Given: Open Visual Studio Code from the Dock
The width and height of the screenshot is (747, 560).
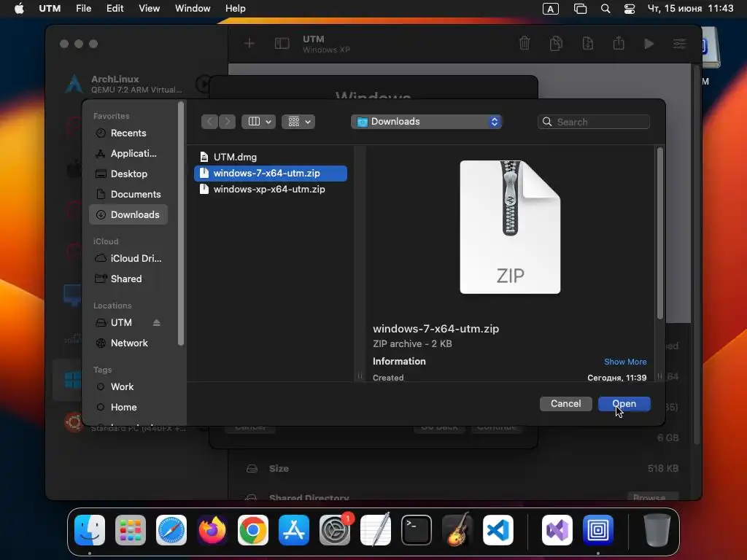Looking at the screenshot, I should 498,530.
